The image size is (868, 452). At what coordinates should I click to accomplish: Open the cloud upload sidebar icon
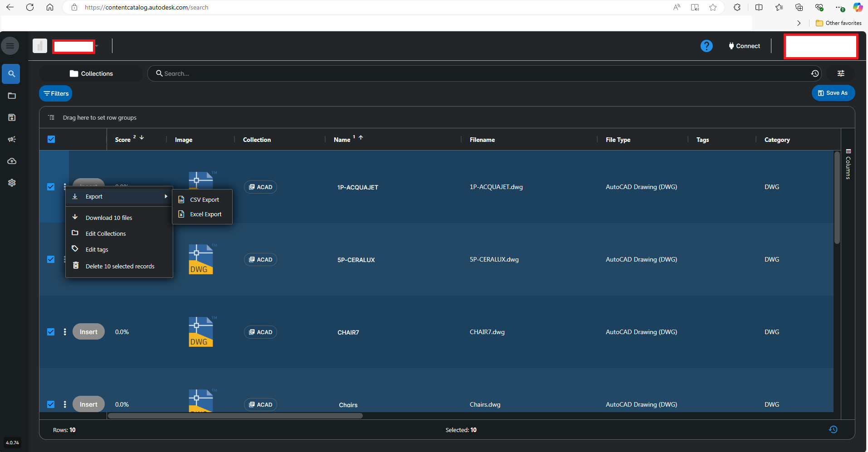point(12,161)
